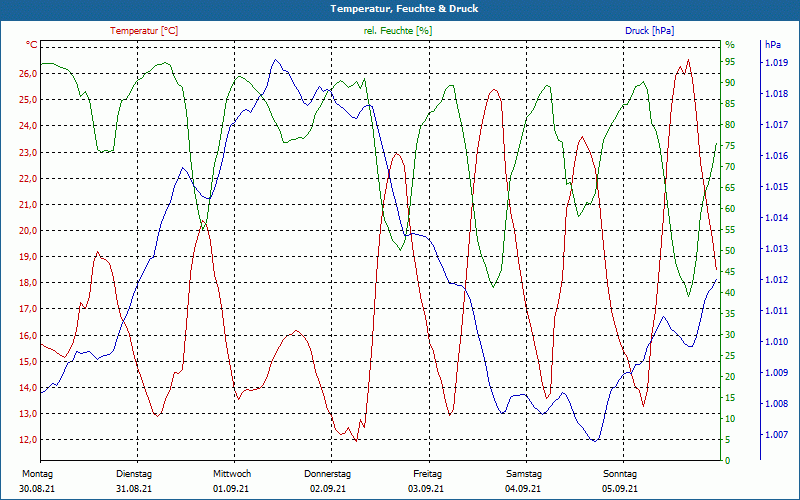Click the 'Mittwoch' day label

[232, 474]
